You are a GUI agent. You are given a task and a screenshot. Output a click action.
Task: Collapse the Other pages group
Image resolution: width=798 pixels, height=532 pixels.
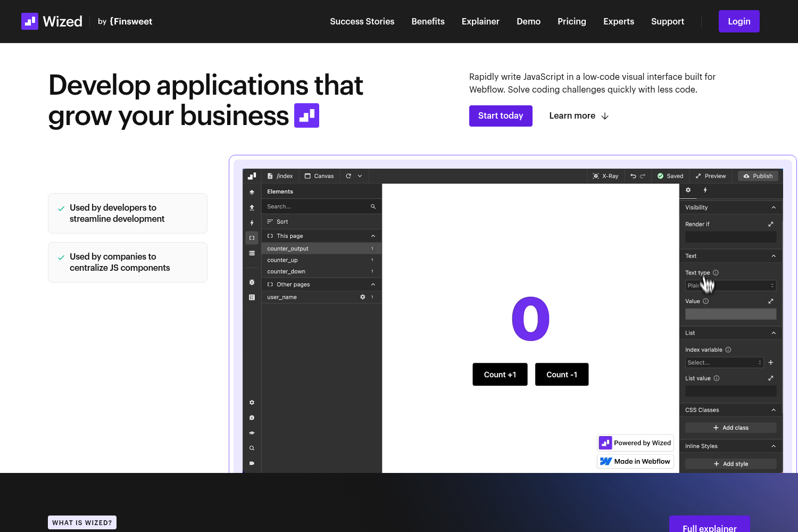pos(373,285)
